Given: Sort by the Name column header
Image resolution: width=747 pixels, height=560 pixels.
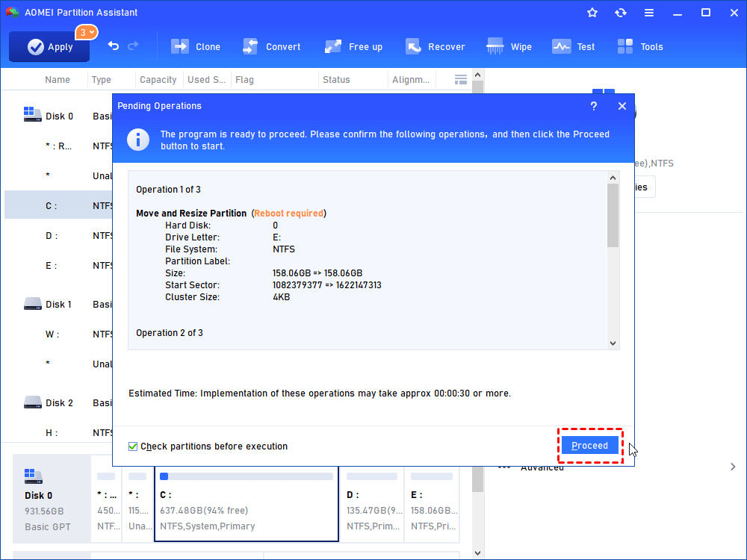Looking at the screenshot, I should click(x=58, y=80).
